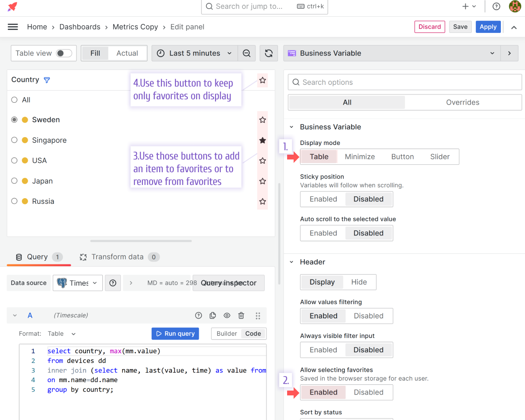Click the refresh dashboard icon
Screen dimensions: 525x420
pos(269,53)
